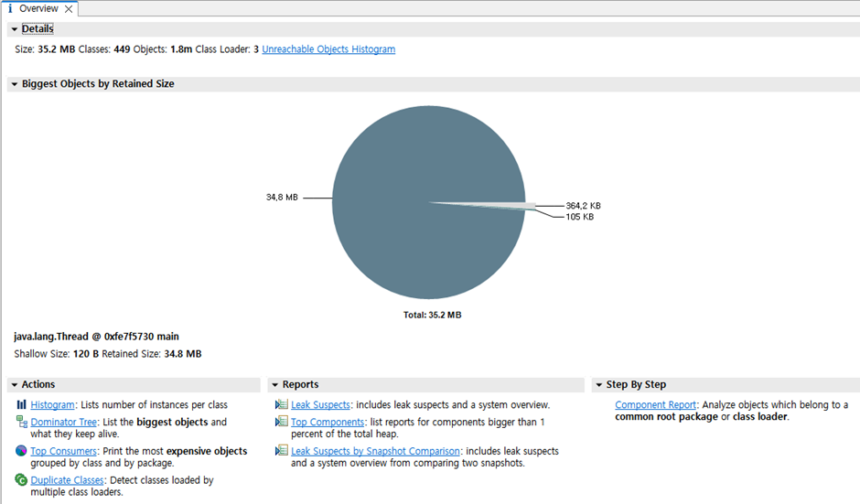Screen dimensions: 860x504
Task: Click the Total: 35.2 MB caption
Action: 432,315
